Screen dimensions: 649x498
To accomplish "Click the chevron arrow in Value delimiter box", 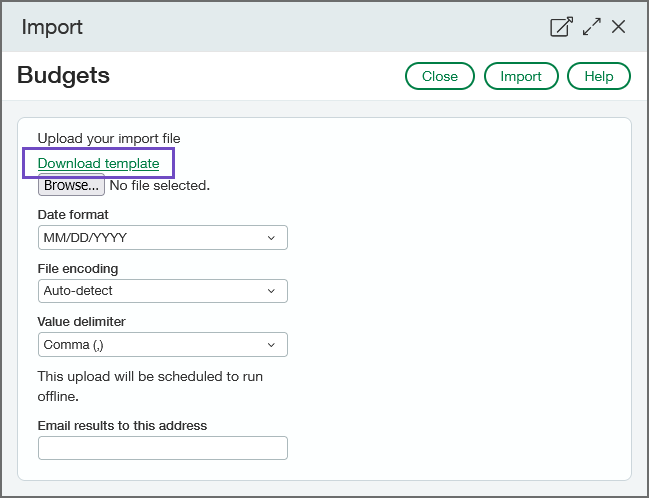I will tap(271, 345).
